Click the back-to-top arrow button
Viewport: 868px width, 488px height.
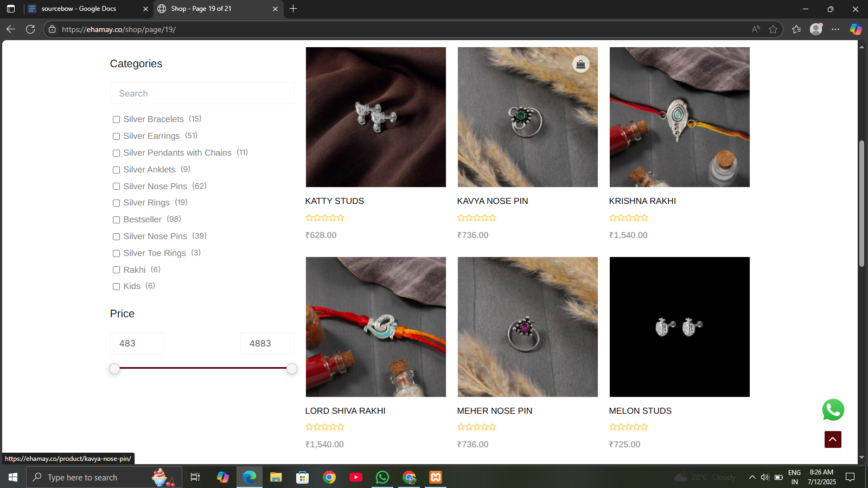pyautogui.click(x=833, y=439)
